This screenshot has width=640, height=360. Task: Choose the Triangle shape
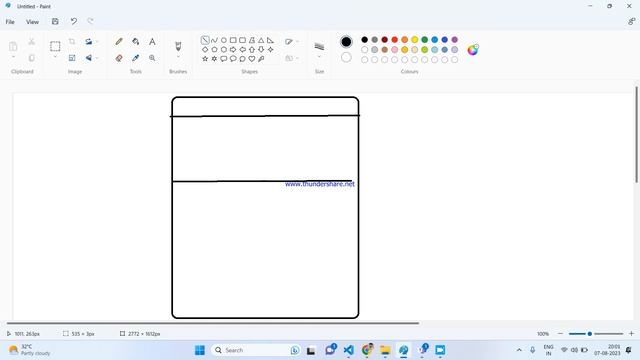pyautogui.click(x=261, y=40)
